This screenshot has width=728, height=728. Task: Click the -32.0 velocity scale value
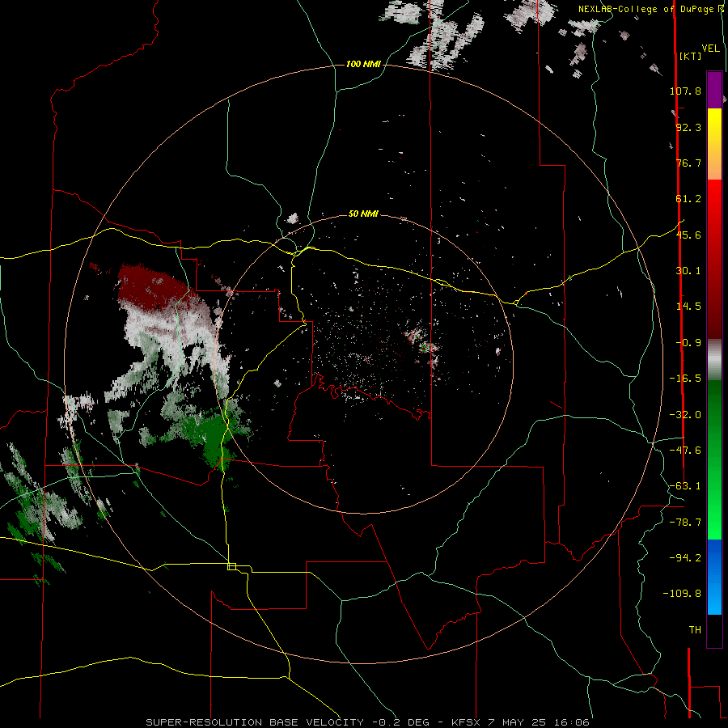[x=685, y=415]
